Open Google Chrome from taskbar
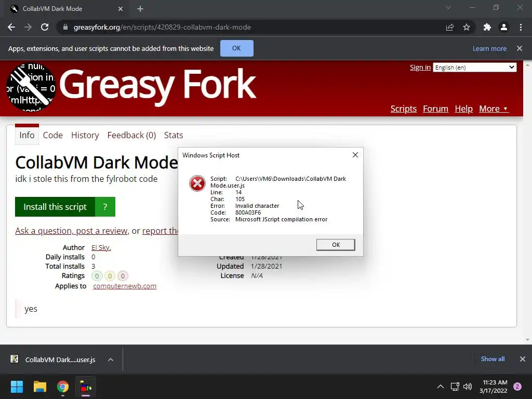Screen dimensions: 532x399 pyautogui.click(x=63, y=387)
